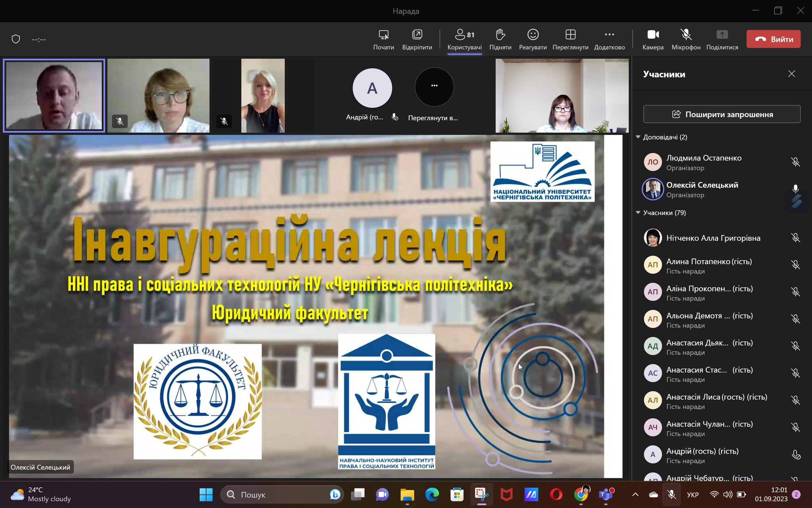Screen dimensions: 812x508
Task: Select participant Олексій Селецький in the list
Action: click(x=722, y=189)
